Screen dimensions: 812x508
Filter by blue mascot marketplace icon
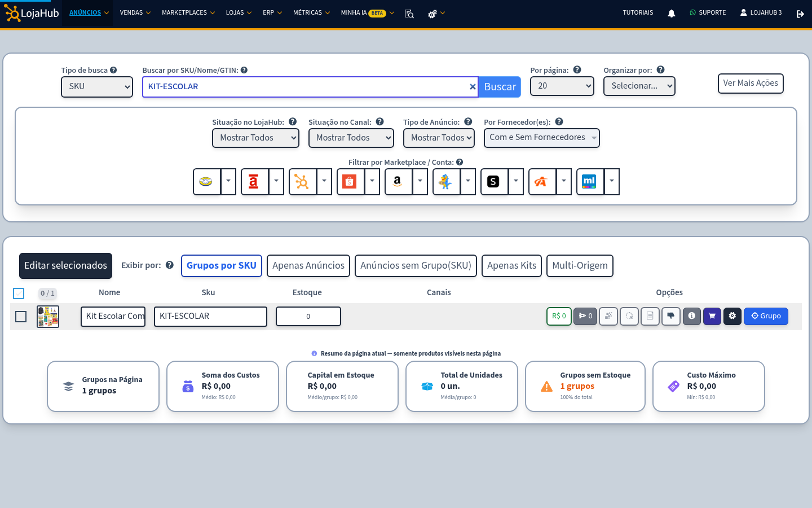446,182
